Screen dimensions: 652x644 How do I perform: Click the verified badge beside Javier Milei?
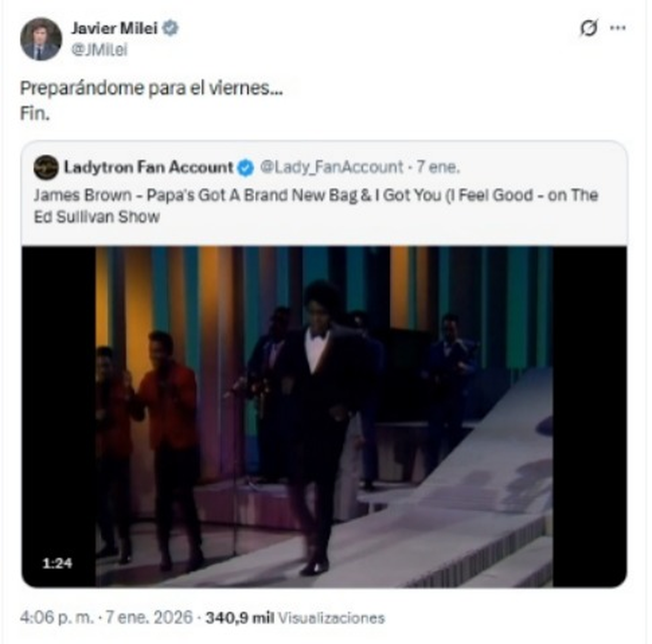(171, 28)
